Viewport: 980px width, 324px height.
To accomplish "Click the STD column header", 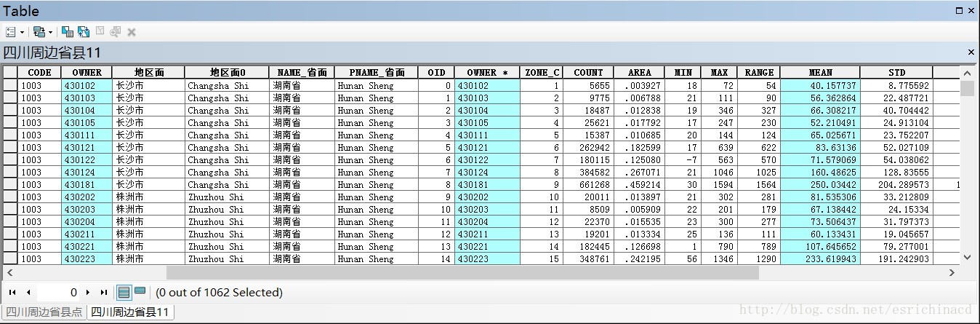I will (x=896, y=73).
